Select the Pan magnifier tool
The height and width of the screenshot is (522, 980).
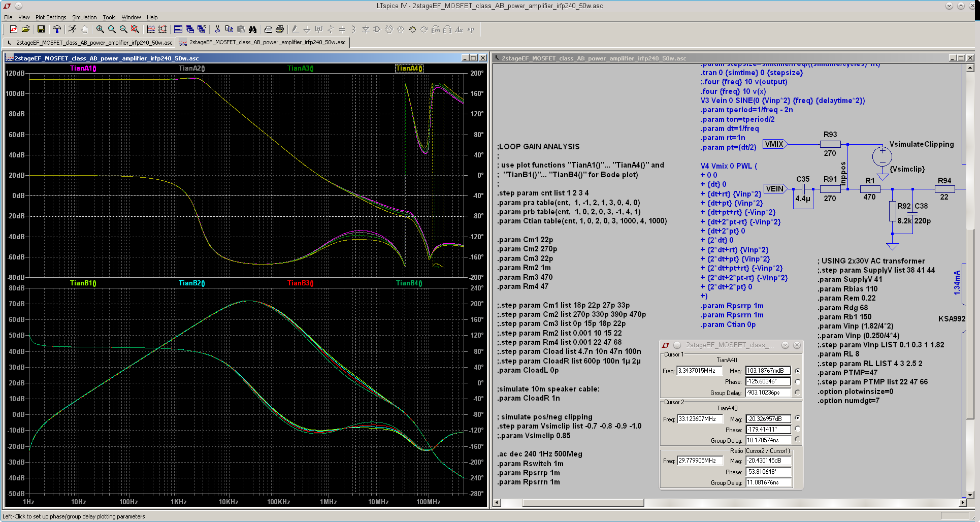112,29
